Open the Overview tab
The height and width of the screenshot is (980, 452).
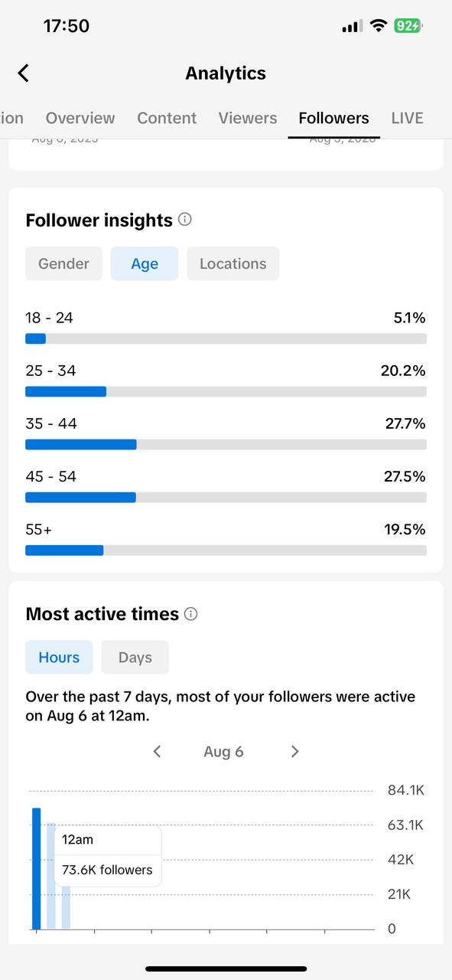(80, 118)
